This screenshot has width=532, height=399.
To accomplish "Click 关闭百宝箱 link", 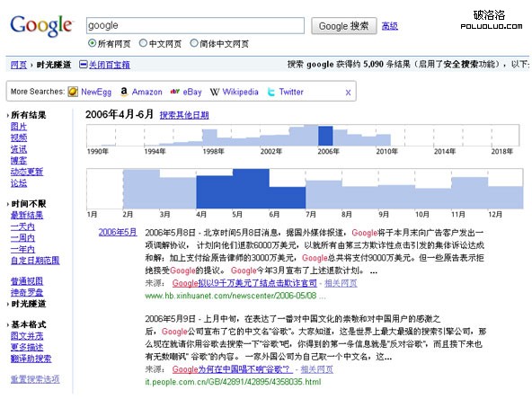I will coord(110,65).
